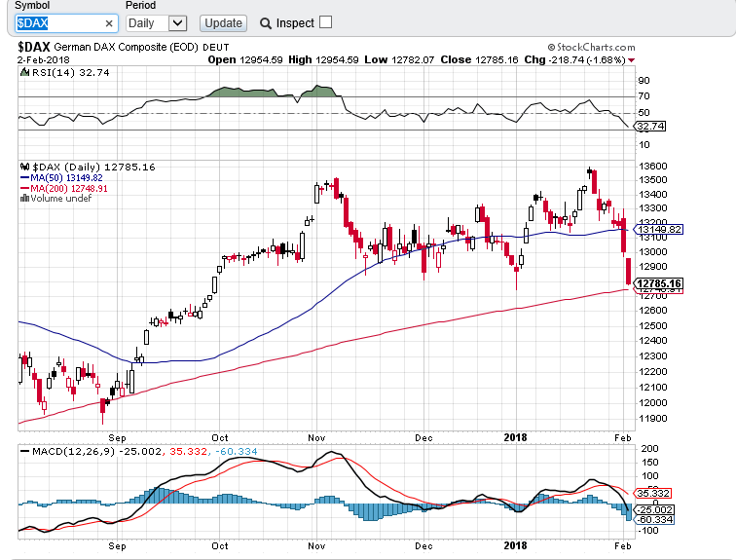Click the RSI(14) 32.74 label
This screenshot has width=736, height=560.
(70, 72)
